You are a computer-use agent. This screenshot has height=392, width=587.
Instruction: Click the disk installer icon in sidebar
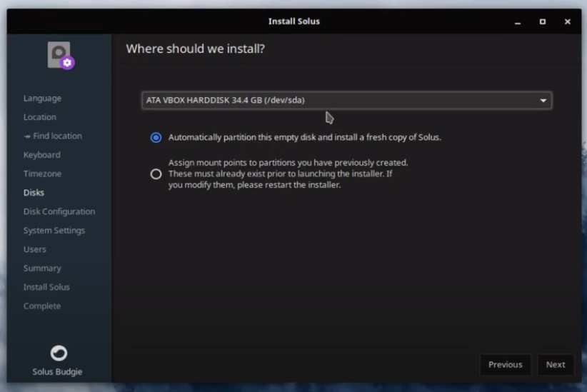61,55
